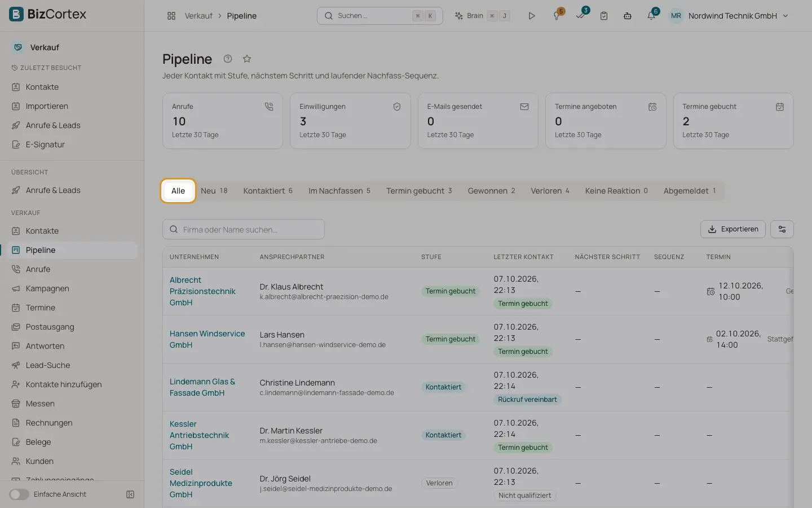Viewport: 812px width, 508px height.
Task: Click Firma oder Name suchen field
Action: click(x=244, y=230)
